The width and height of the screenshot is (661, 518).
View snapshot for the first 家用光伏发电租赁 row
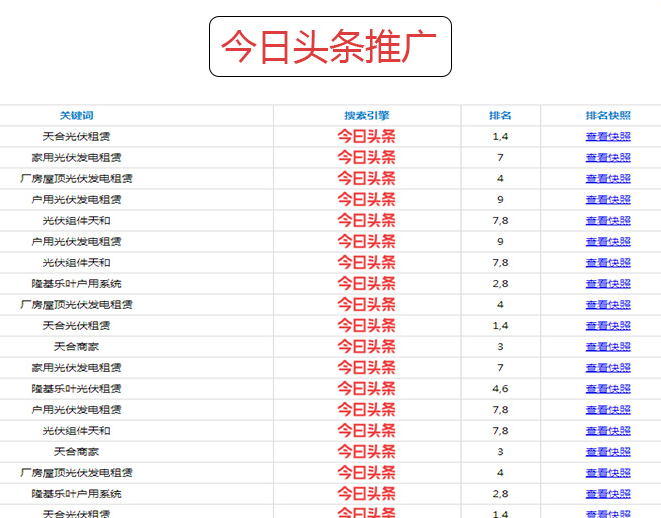click(x=608, y=158)
